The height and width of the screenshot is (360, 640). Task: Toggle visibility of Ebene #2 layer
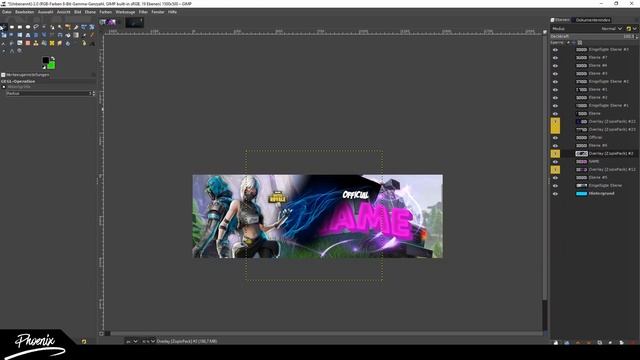555,98
